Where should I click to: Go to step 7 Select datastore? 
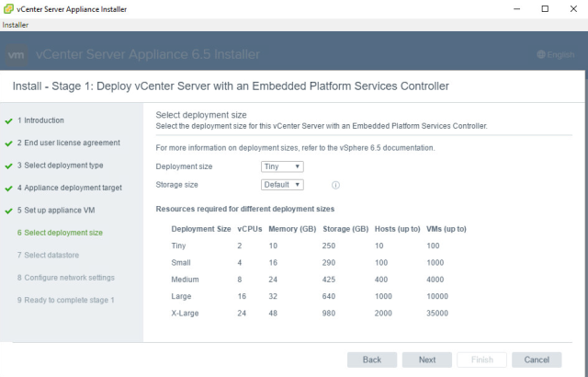pos(48,255)
